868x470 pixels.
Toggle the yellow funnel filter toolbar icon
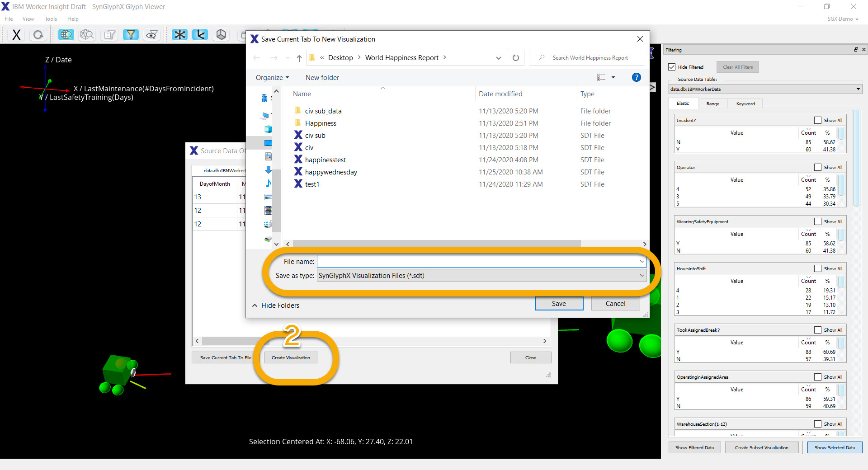point(131,35)
